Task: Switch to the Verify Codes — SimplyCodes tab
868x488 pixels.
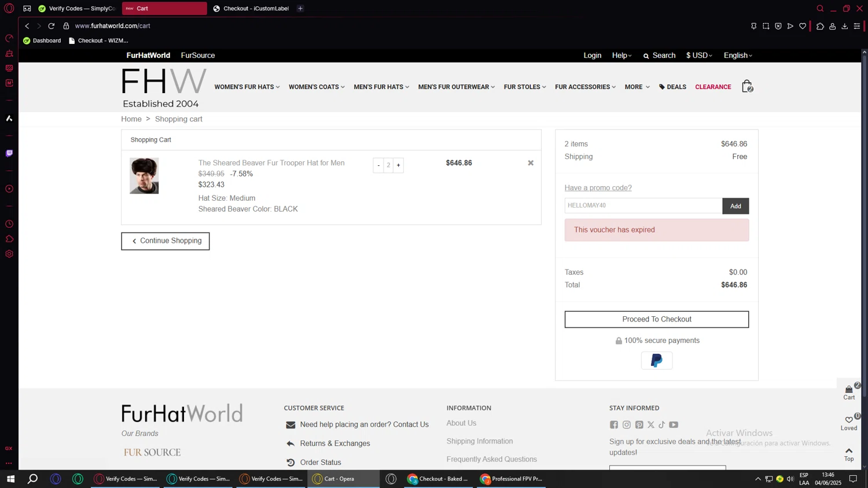Action: click(x=76, y=9)
